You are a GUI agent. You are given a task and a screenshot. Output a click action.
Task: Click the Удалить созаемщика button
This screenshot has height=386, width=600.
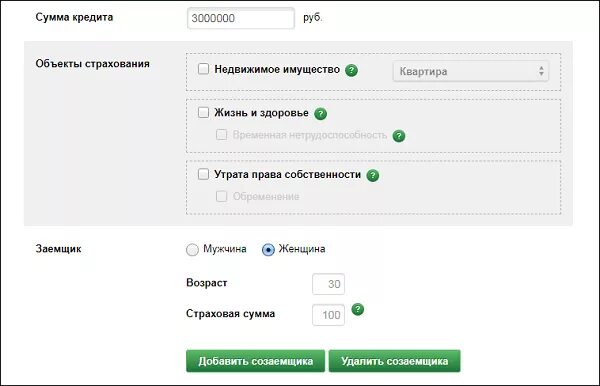tap(395, 361)
